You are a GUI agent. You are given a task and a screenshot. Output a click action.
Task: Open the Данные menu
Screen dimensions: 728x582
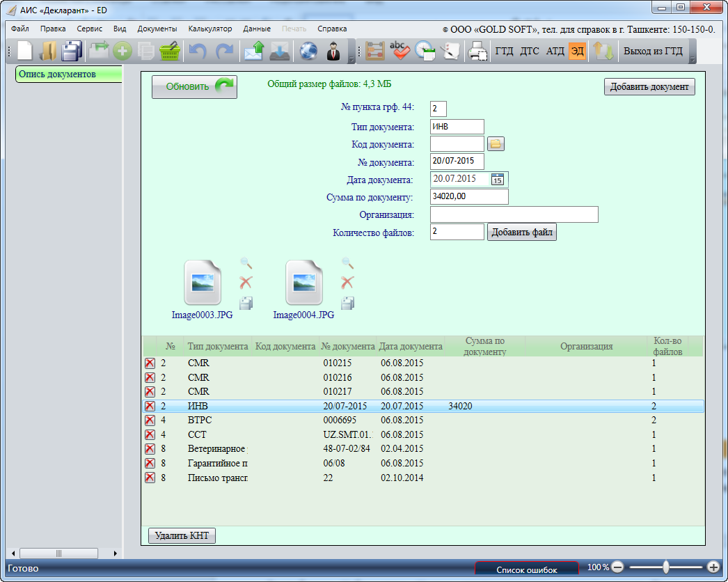point(257,29)
